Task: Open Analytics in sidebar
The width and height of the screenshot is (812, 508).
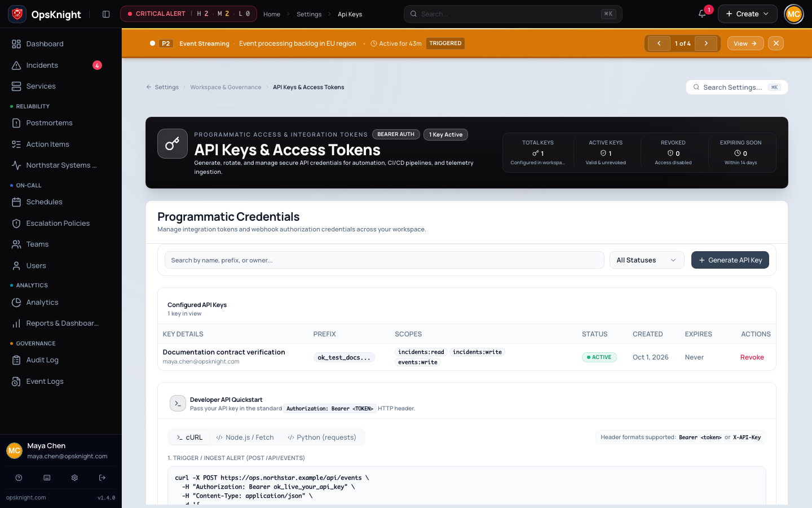Action: [61, 303]
